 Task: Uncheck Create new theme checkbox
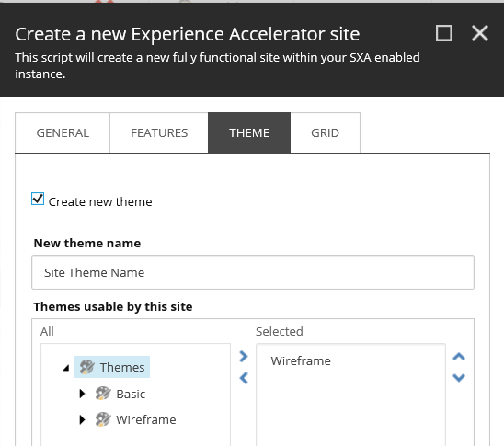(x=38, y=199)
